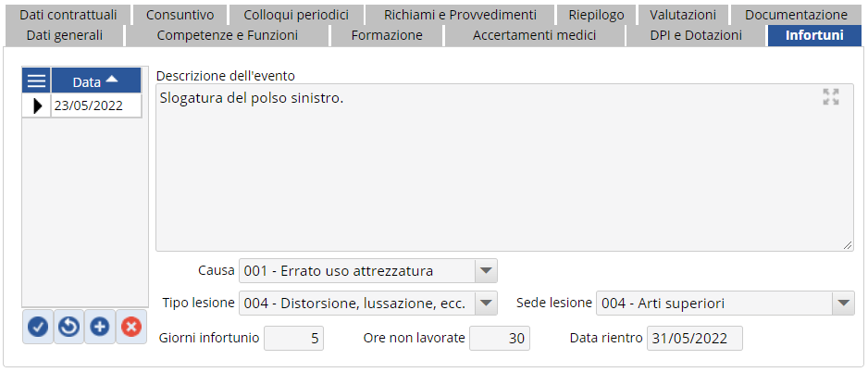Image resolution: width=868 pixels, height=372 pixels.
Task: Click the Descrizione dell'evento text area
Action: pos(504,167)
